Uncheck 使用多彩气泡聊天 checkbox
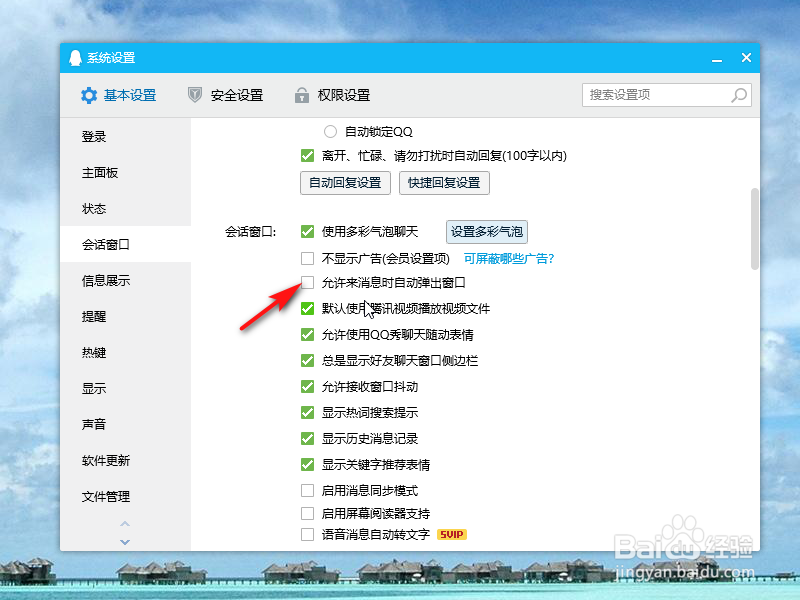This screenshot has width=800, height=600. [307, 232]
